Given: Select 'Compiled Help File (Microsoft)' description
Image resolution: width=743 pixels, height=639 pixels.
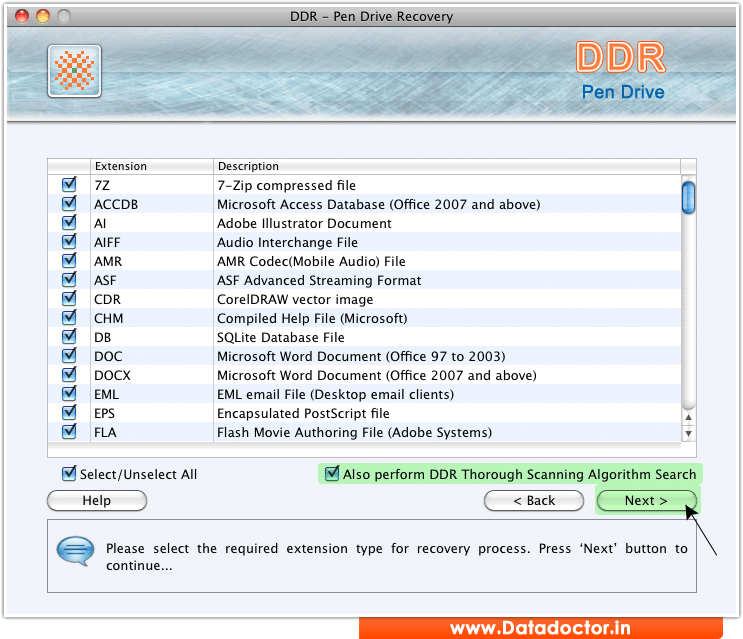Looking at the screenshot, I should tap(312, 318).
